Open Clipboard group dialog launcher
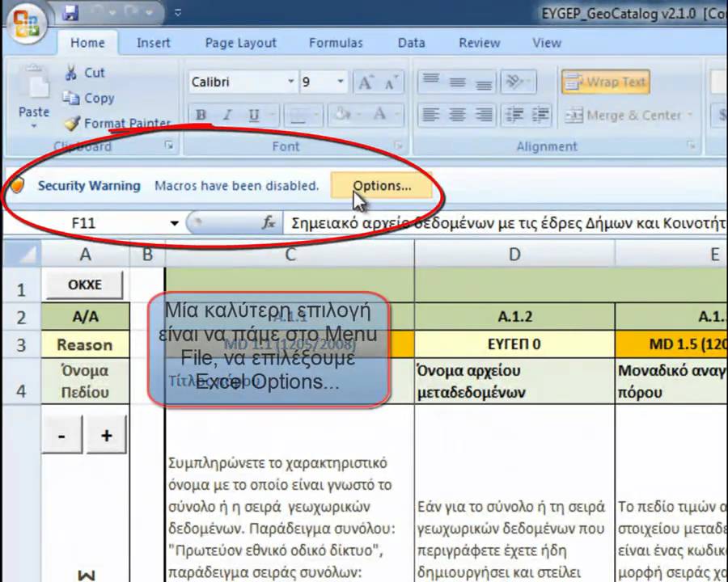The width and height of the screenshot is (728, 582). pos(169,145)
